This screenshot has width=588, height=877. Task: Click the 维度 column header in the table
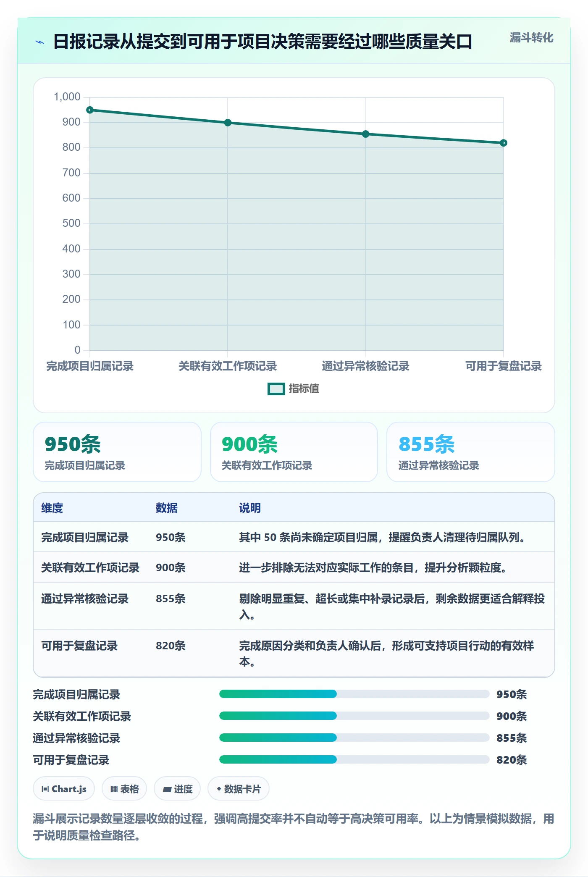pyautogui.click(x=52, y=508)
